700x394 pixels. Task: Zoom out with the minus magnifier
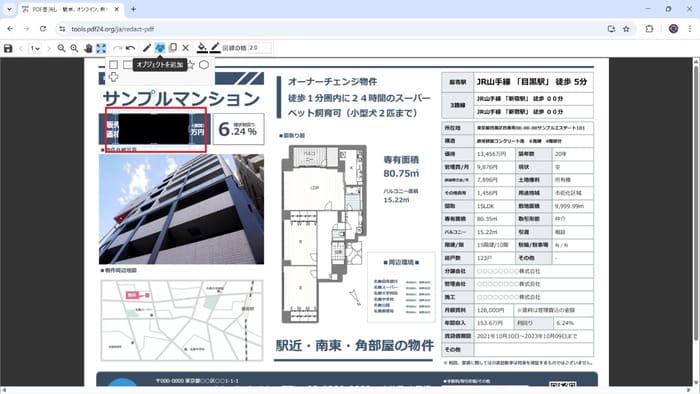point(61,48)
